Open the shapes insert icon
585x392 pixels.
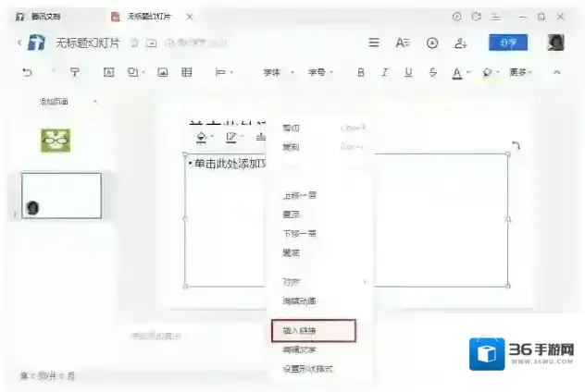click(132, 72)
